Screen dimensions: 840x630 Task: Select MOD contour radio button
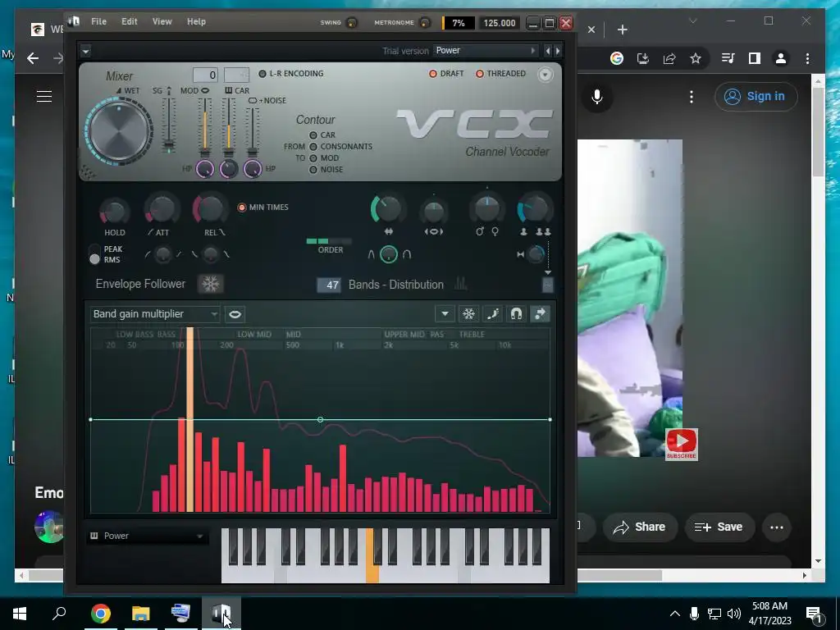click(x=313, y=158)
